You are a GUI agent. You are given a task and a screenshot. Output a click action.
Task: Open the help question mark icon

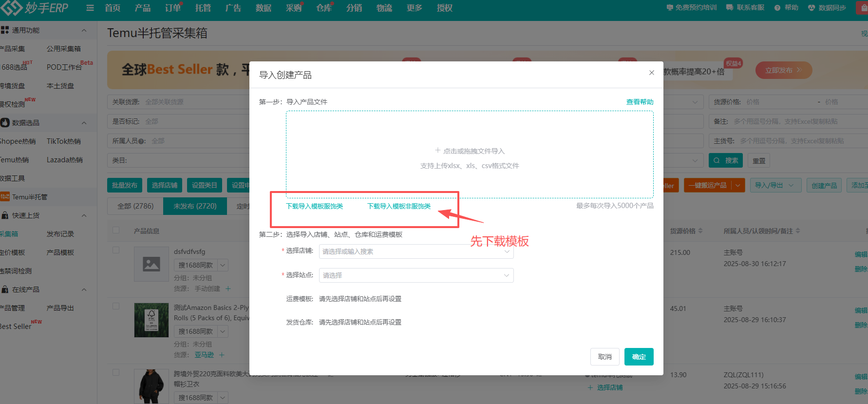[777, 8]
